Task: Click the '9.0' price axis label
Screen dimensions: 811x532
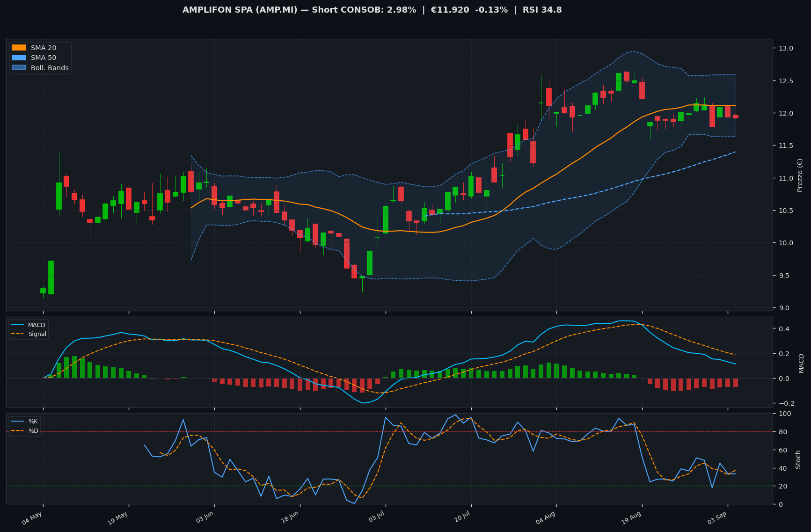Action: click(783, 308)
